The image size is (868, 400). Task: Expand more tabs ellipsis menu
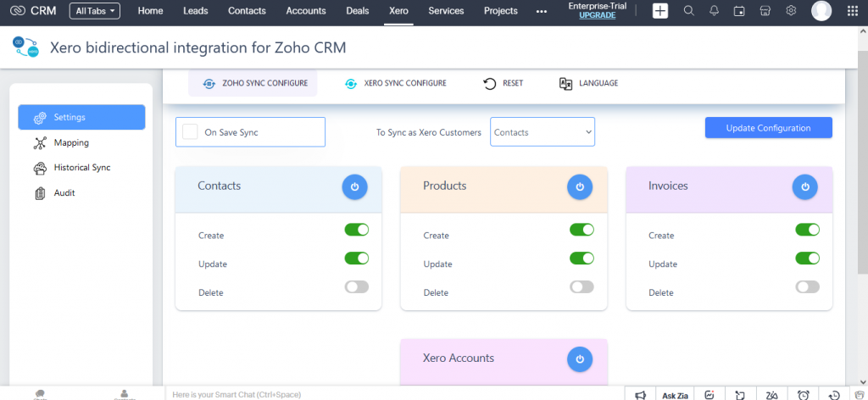tap(542, 11)
